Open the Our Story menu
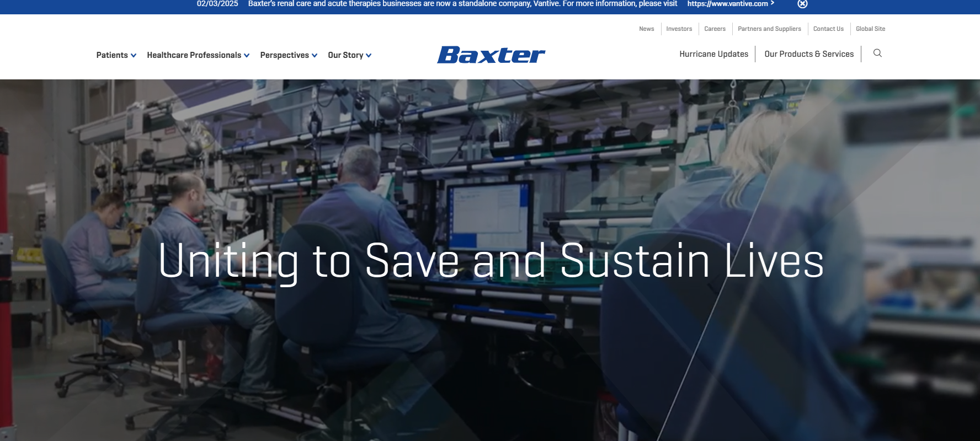The height and width of the screenshot is (441, 980). coord(345,55)
